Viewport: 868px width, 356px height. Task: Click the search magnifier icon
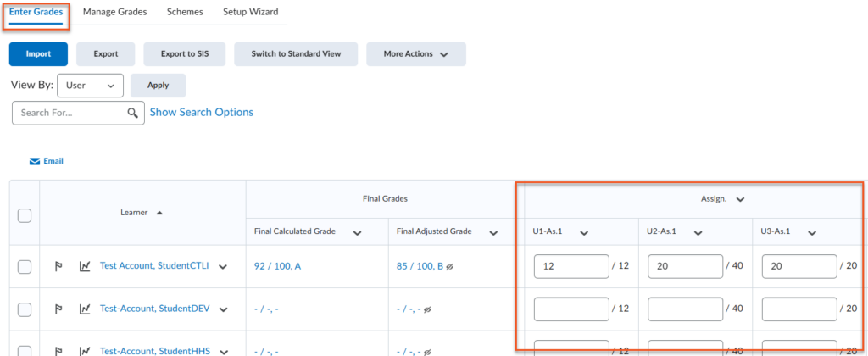[132, 113]
